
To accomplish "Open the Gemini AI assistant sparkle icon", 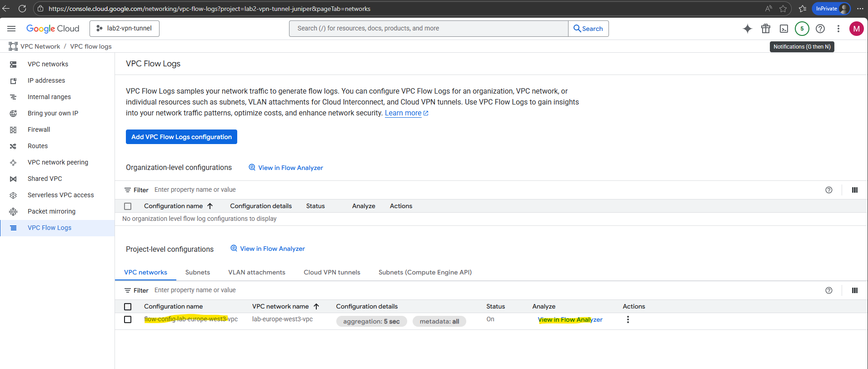I will [748, 29].
